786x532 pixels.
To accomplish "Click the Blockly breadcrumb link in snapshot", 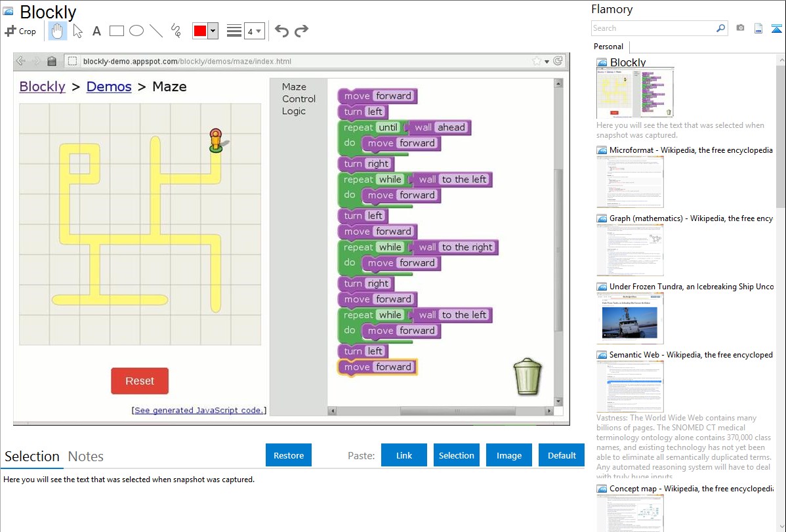I will [43, 87].
